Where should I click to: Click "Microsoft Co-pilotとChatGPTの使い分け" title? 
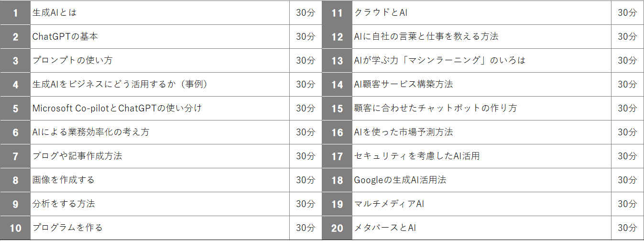[x=117, y=109]
